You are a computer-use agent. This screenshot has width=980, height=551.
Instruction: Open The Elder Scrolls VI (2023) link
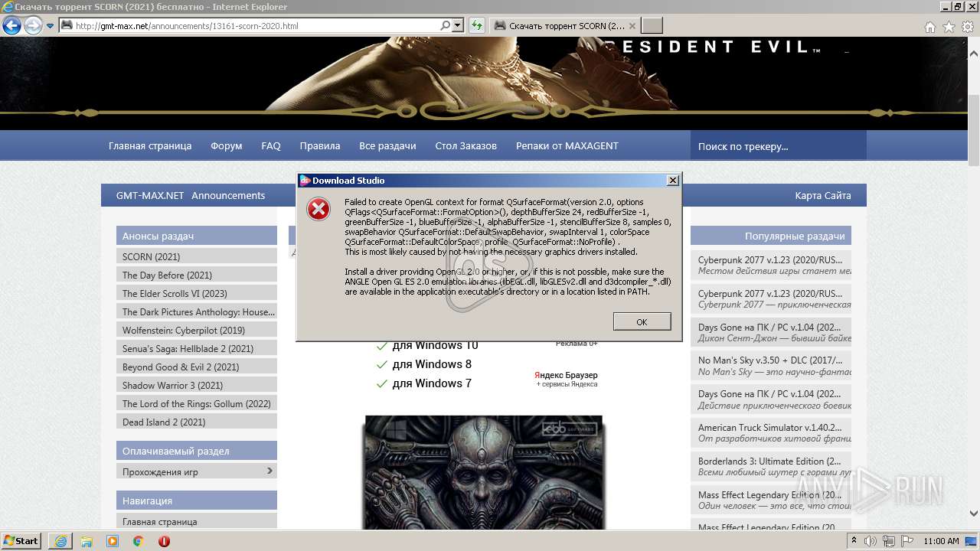coord(197,293)
